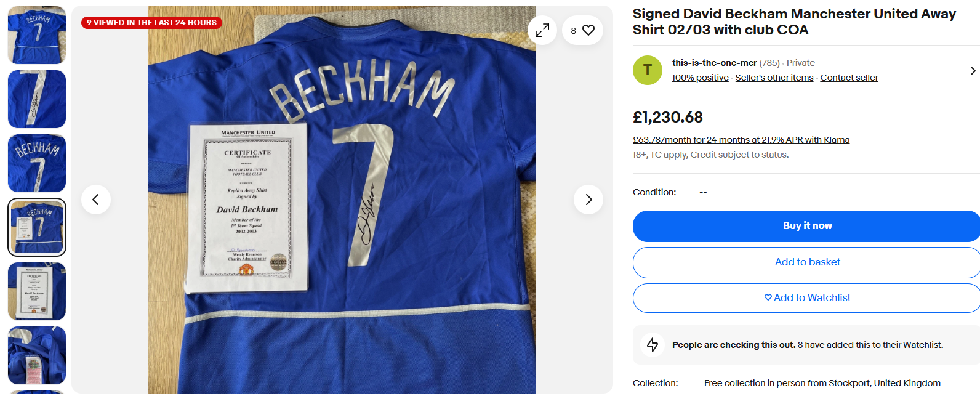
Task: Expand the image to full screen
Action: point(542,30)
